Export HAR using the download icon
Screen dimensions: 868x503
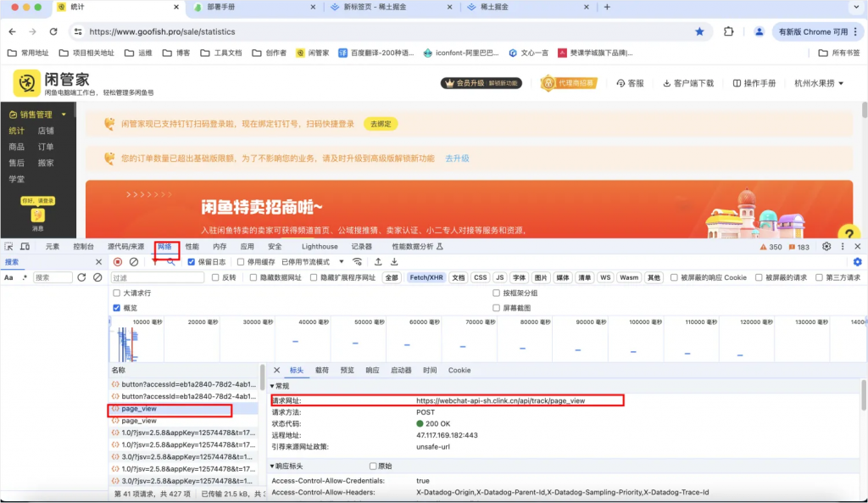point(394,263)
